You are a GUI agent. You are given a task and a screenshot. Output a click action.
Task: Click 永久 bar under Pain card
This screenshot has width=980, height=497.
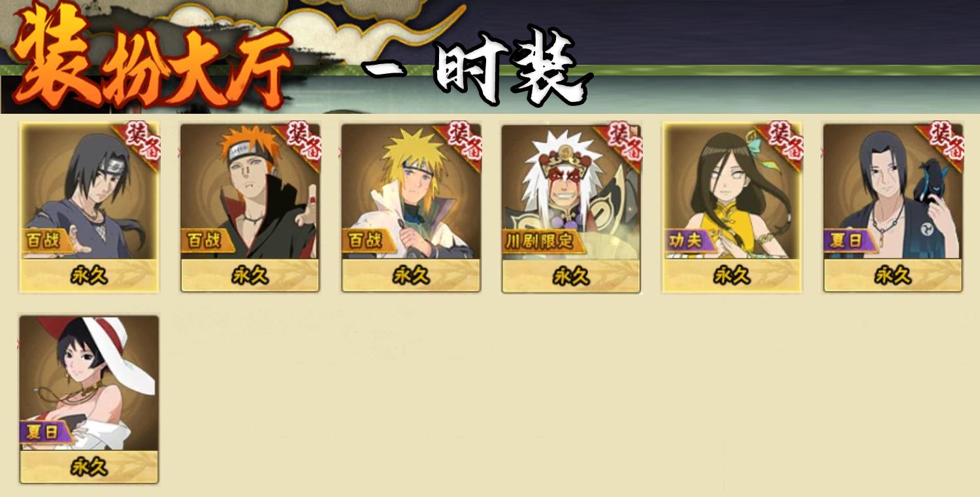coord(250,276)
